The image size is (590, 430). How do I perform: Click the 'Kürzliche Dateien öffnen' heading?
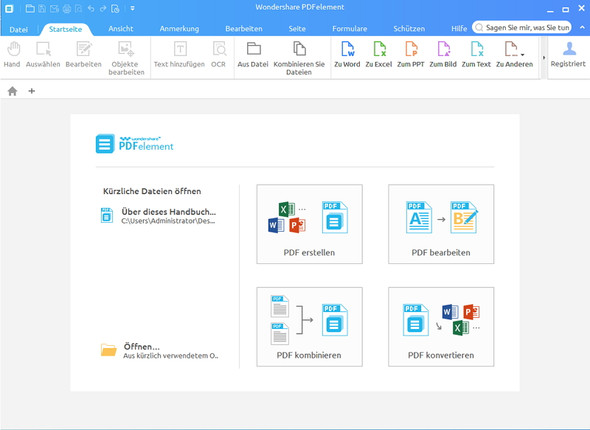pos(152,191)
